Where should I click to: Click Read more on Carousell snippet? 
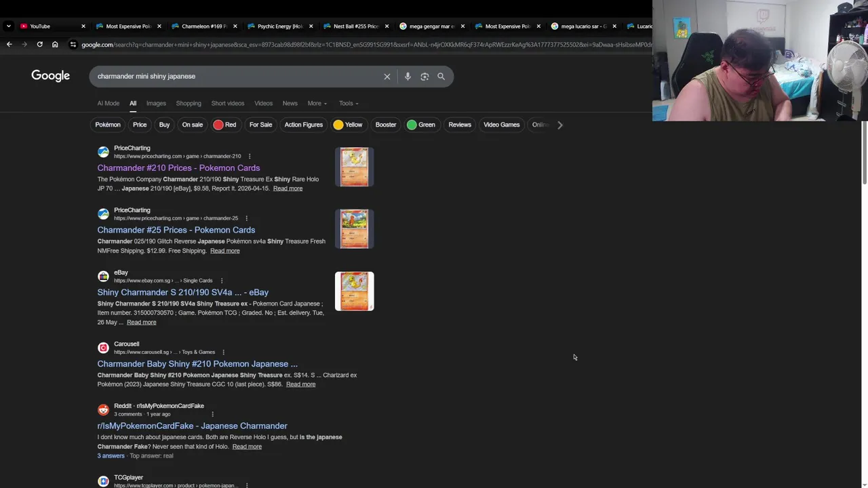click(x=300, y=384)
